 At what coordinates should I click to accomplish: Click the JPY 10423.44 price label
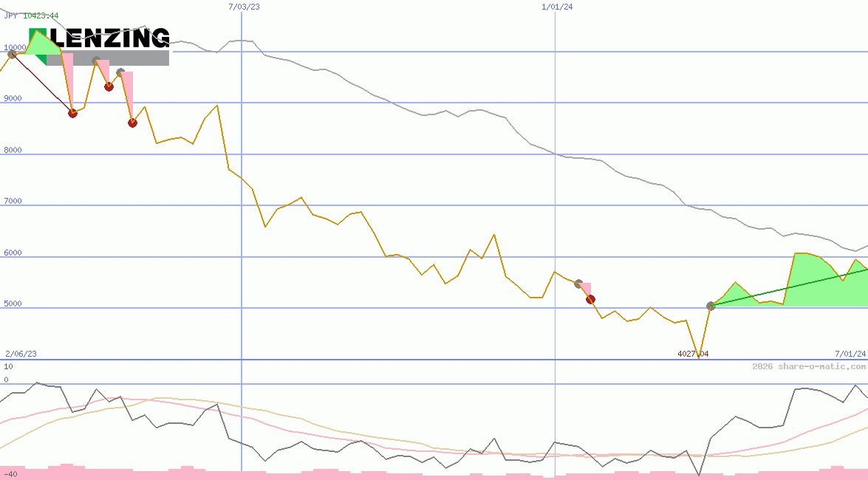point(31,16)
